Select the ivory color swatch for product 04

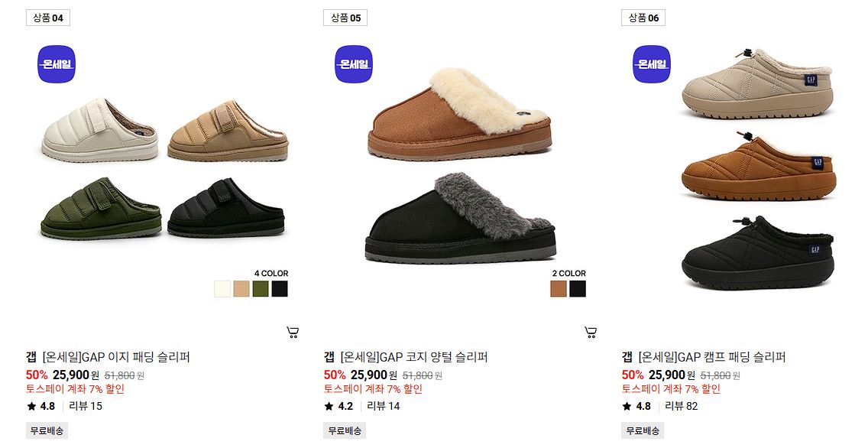point(222,289)
